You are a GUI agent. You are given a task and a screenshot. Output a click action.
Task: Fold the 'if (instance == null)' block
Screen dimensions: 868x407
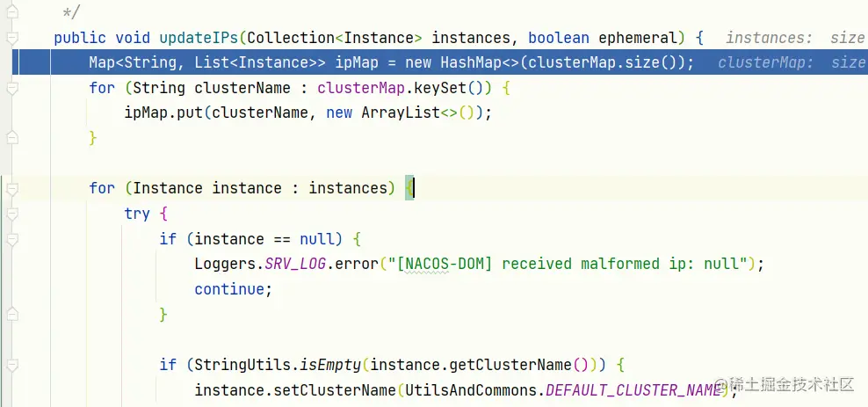(12, 239)
